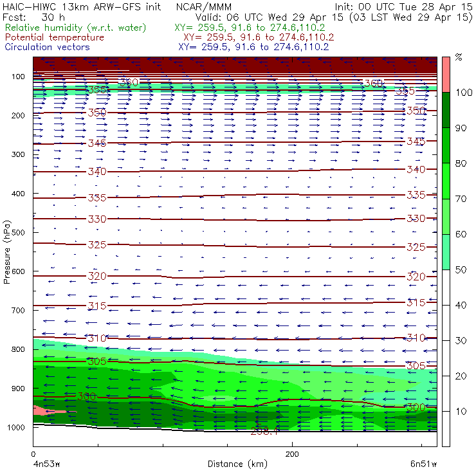Click the '500' pressure axis tick label
Image resolution: width=476 pixels, height=476 pixels.
pyautogui.click(x=18, y=232)
